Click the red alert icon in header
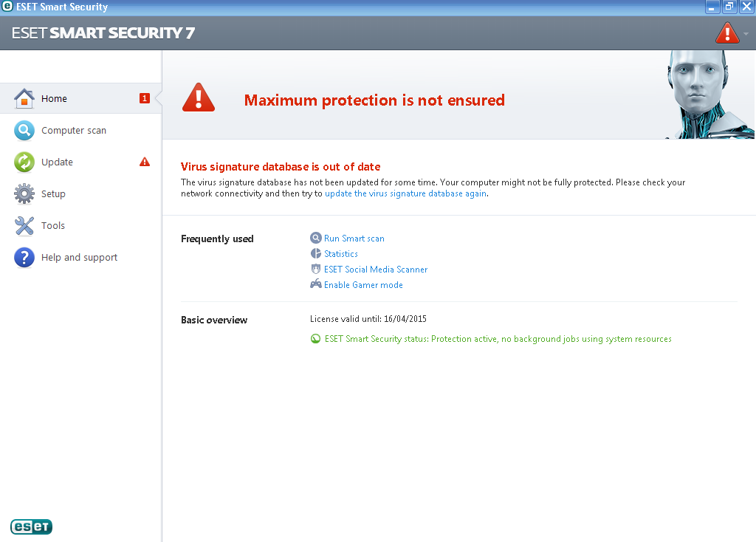Screen dimensions: 756x542 [727, 33]
